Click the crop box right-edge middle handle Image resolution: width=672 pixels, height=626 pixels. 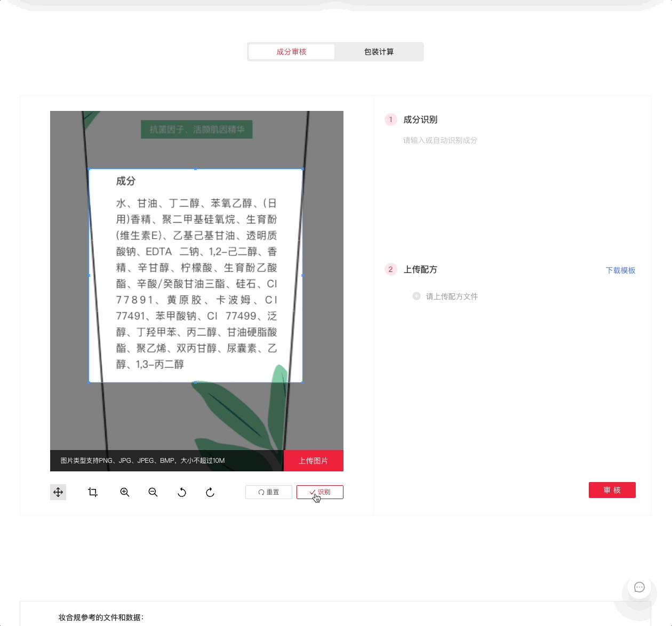302,276
